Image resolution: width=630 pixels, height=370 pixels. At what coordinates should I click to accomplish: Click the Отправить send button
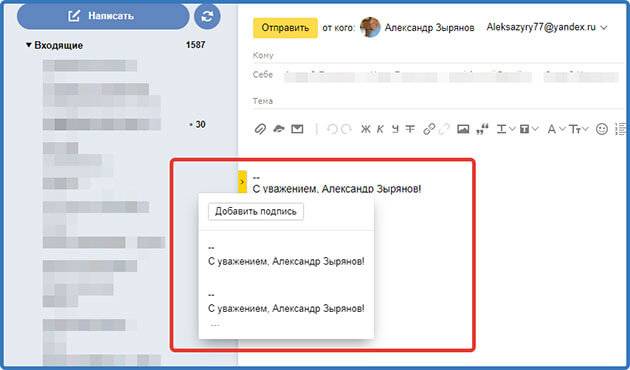[285, 28]
